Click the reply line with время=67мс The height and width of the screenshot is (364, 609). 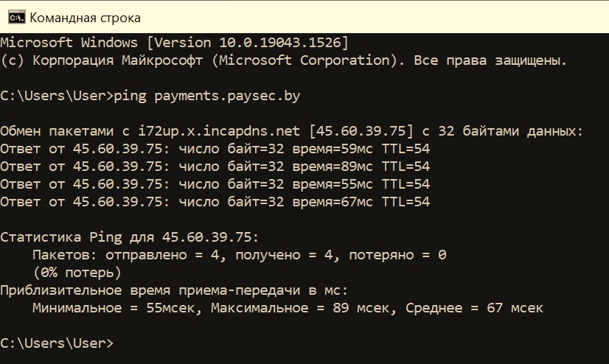click(x=215, y=202)
